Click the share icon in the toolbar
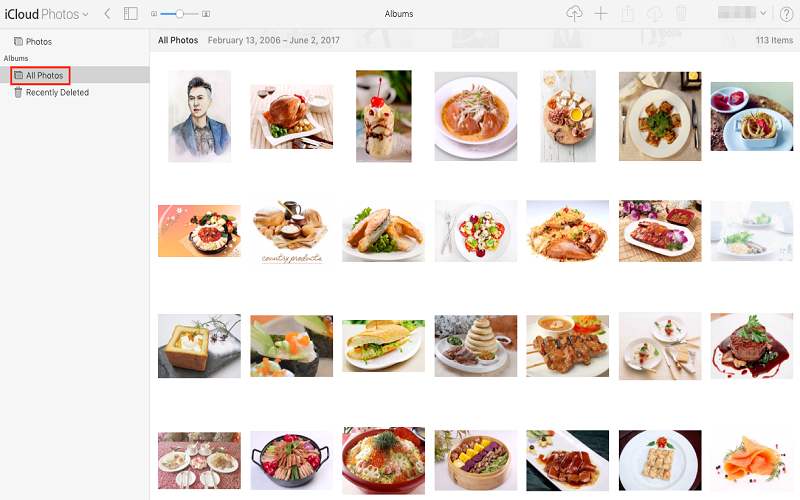The height and width of the screenshot is (500, 800). pos(628,14)
